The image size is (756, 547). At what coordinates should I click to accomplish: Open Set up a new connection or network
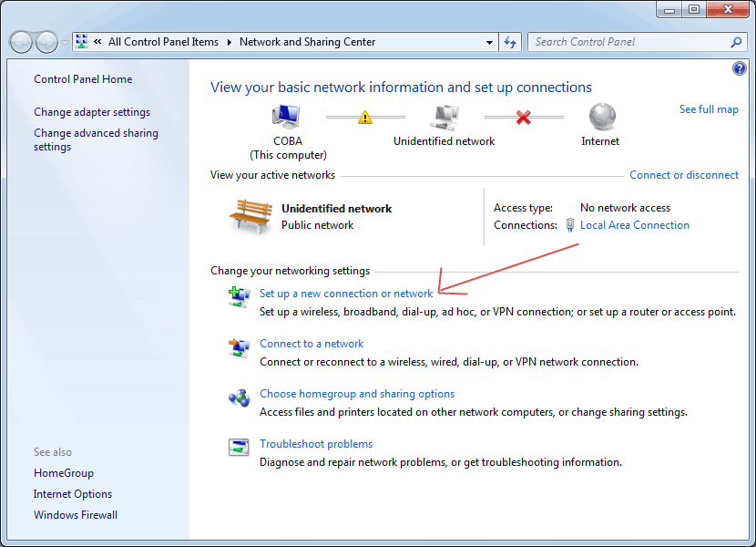click(346, 294)
